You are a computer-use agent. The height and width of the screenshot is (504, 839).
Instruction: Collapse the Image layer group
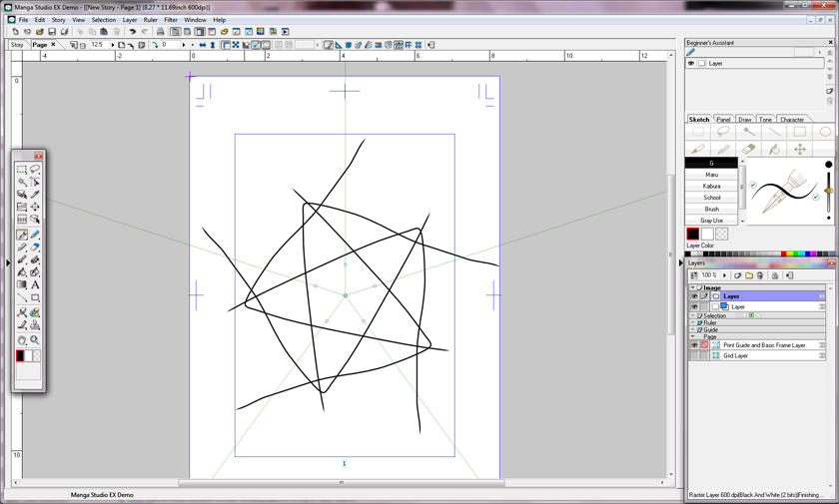tap(693, 287)
